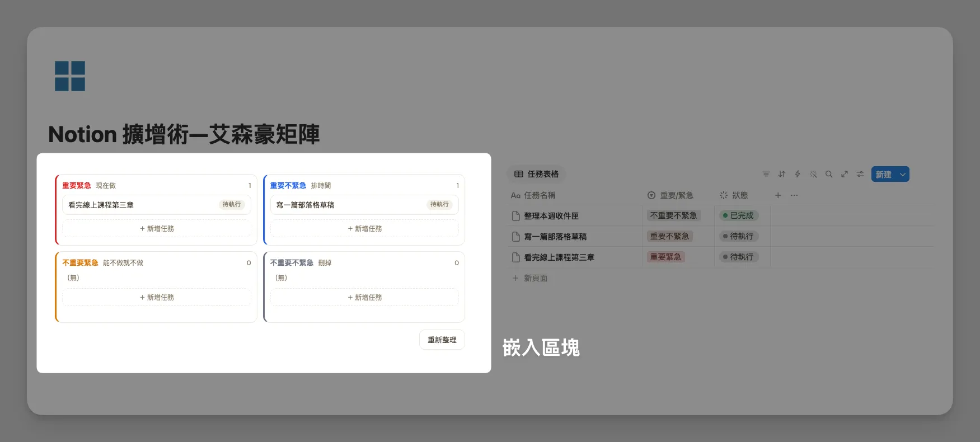Open 寫一篇部落格草稿 card in matrix

364,205
